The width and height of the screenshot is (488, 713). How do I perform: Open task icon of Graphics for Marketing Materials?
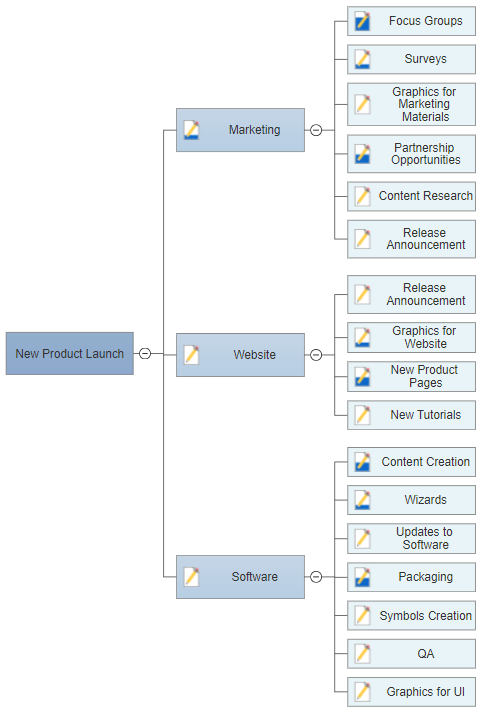[x=362, y=104]
